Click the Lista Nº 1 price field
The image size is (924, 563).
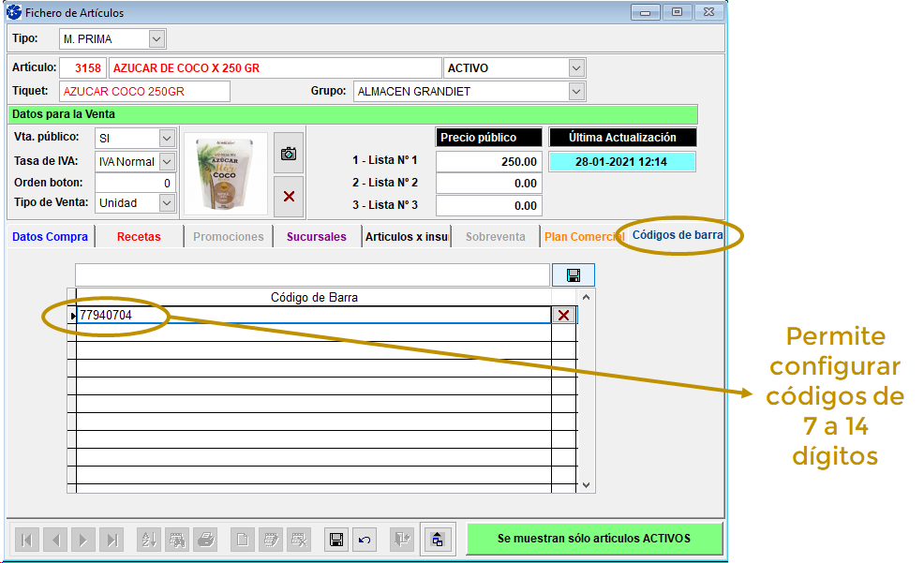pyautogui.click(x=488, y=161)
